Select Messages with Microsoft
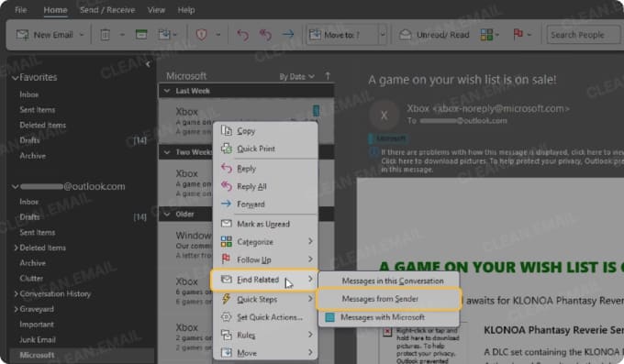This screenshot has height=364, width=624. [x=389, y=317]
